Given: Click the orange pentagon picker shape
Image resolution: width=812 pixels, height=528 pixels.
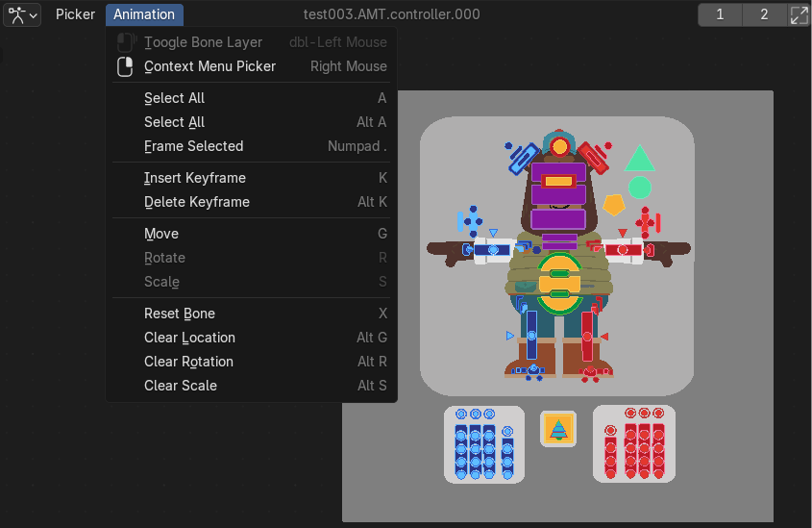Looking at the screenshot, I should click(x=614, y=205).
